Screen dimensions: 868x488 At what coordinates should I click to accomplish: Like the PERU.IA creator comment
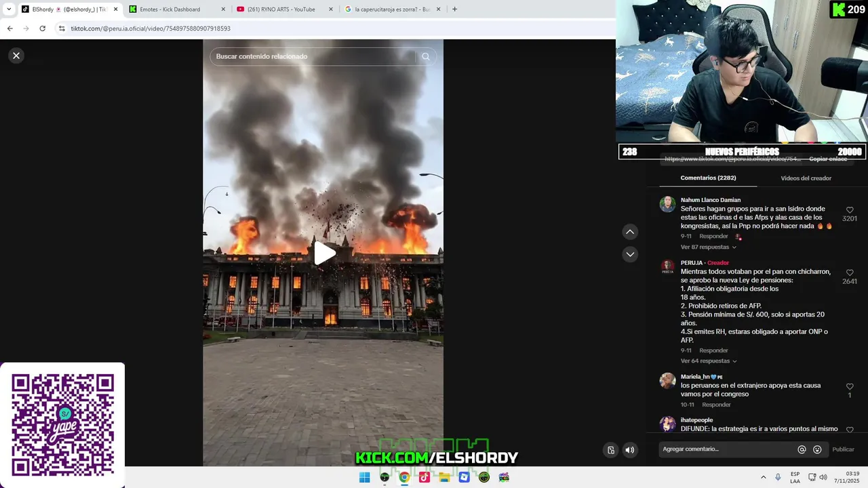point(850,273)
